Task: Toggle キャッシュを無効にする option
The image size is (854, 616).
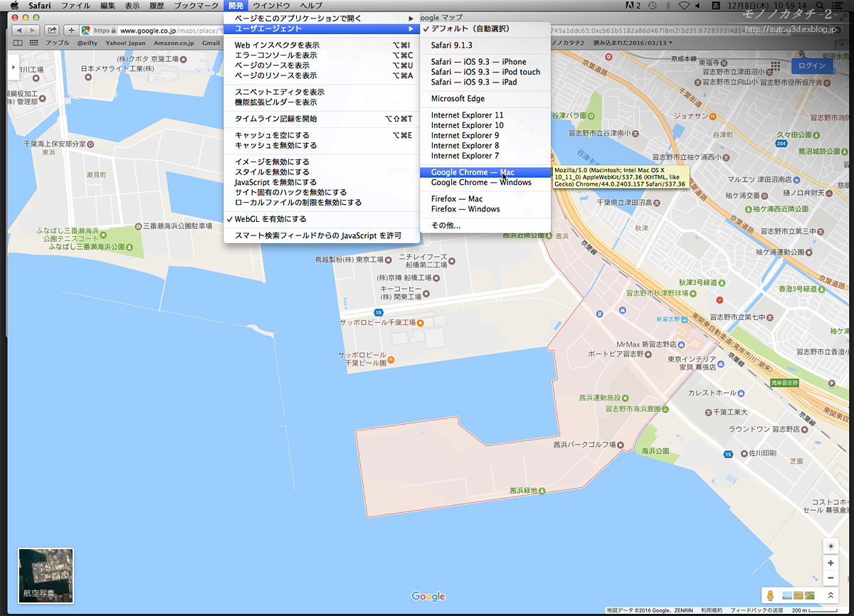Action: 322,145
